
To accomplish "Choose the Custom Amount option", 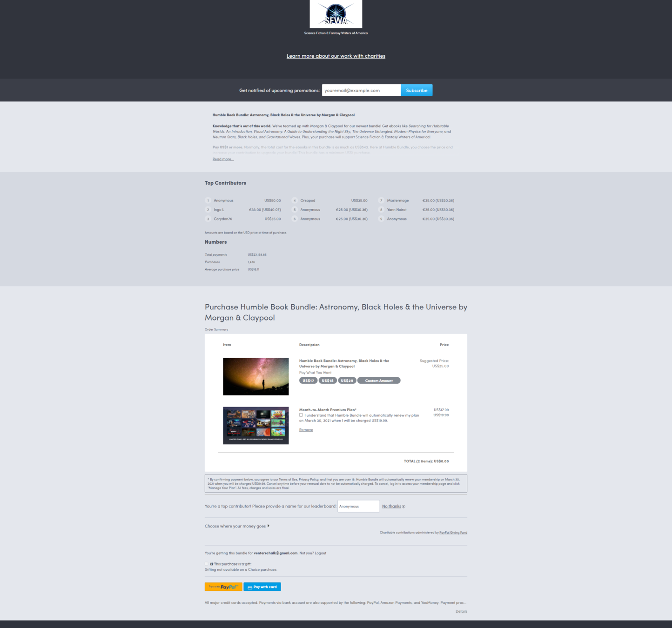I will (x=379, y=381).
